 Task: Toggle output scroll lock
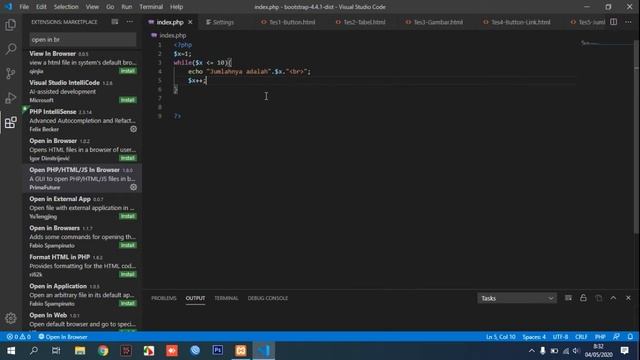583,298
